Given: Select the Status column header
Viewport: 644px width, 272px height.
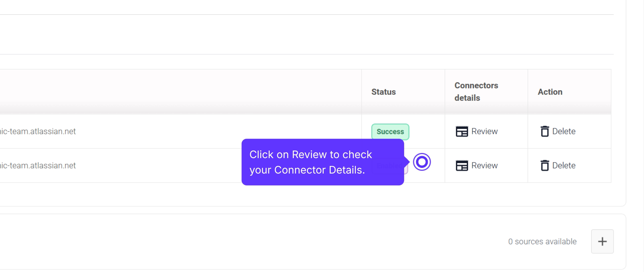Looking at the screenshot, I should point(383,92).
